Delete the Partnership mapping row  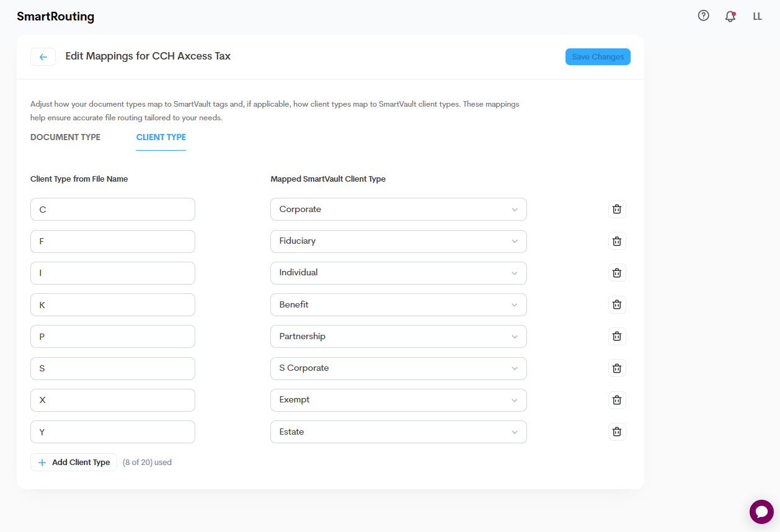click(617, 336)
